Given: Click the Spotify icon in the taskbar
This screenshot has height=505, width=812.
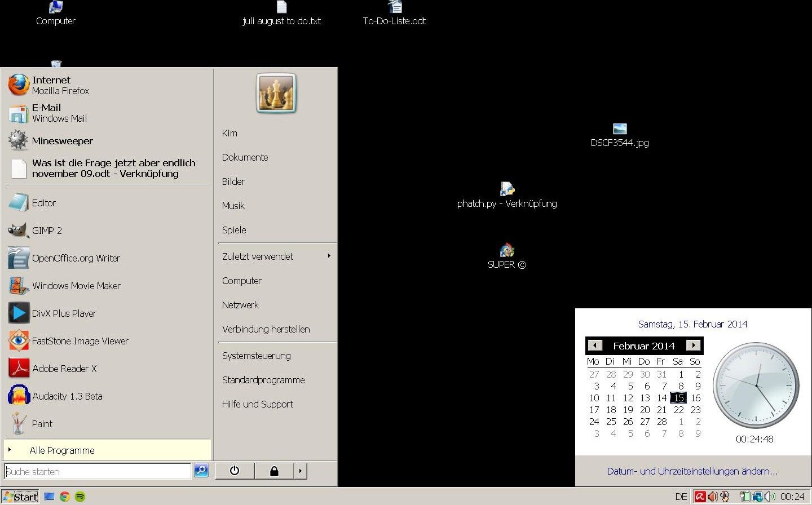Looking at the screenshot, I should pos(80,497).
